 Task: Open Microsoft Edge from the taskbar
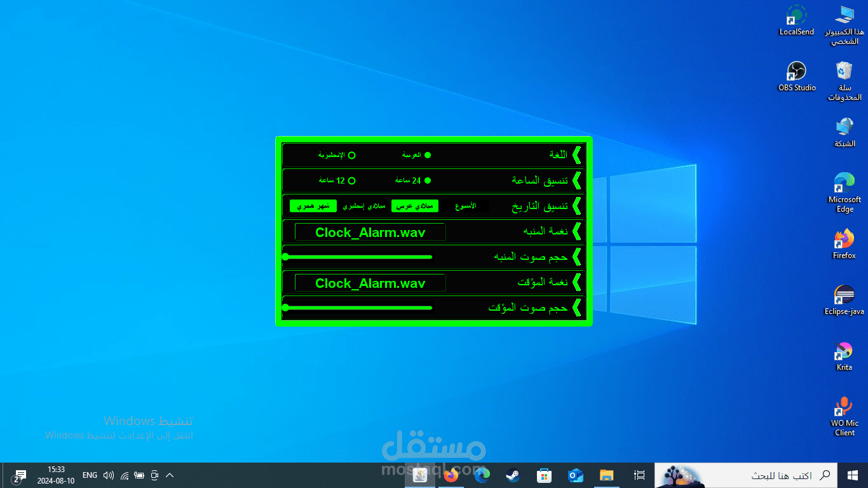(482, 475)
